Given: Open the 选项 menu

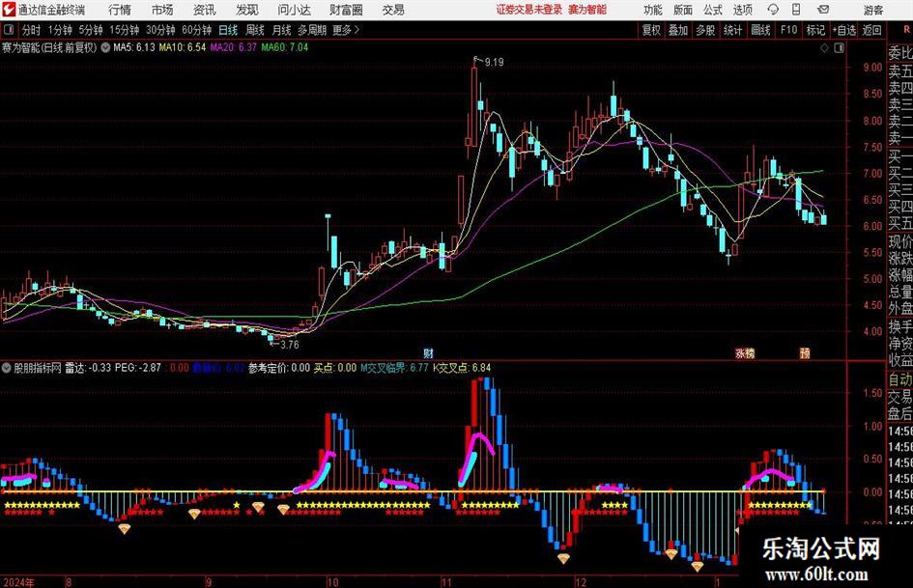Looking at the screenshot, I should pyautogui.click(x=742, y=10).
